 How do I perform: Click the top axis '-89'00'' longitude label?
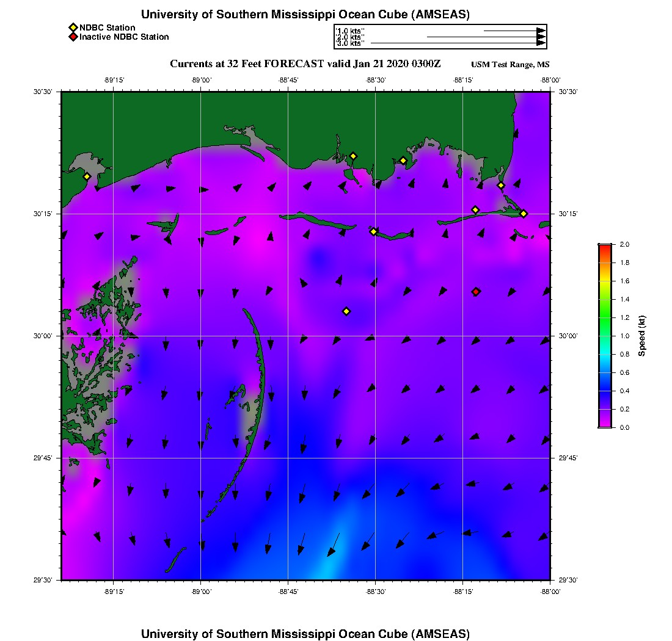(201, 80)
